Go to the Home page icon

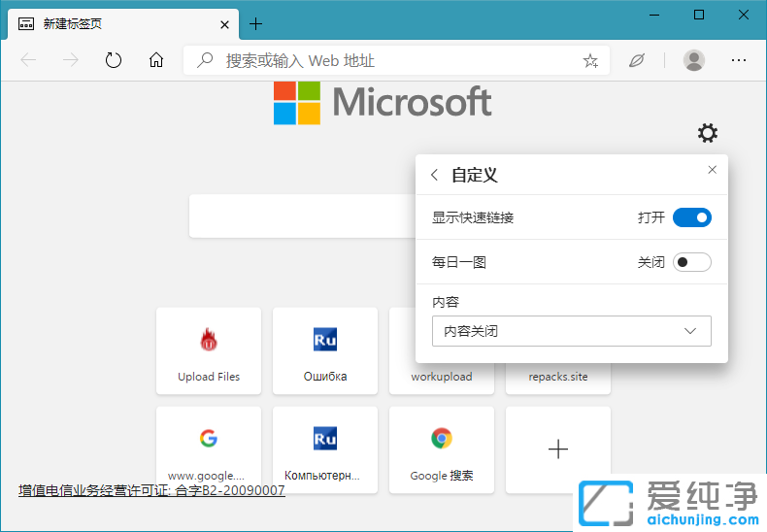click(x=156, y=60)
